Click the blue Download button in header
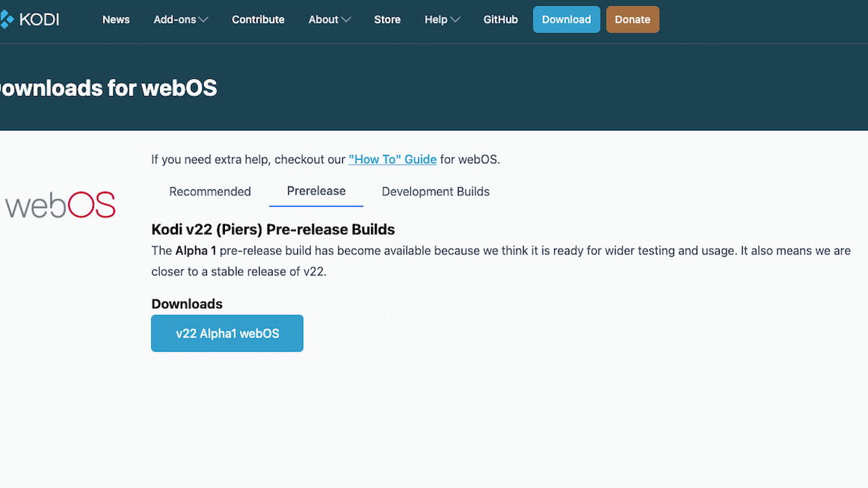 tap(566, 20)
